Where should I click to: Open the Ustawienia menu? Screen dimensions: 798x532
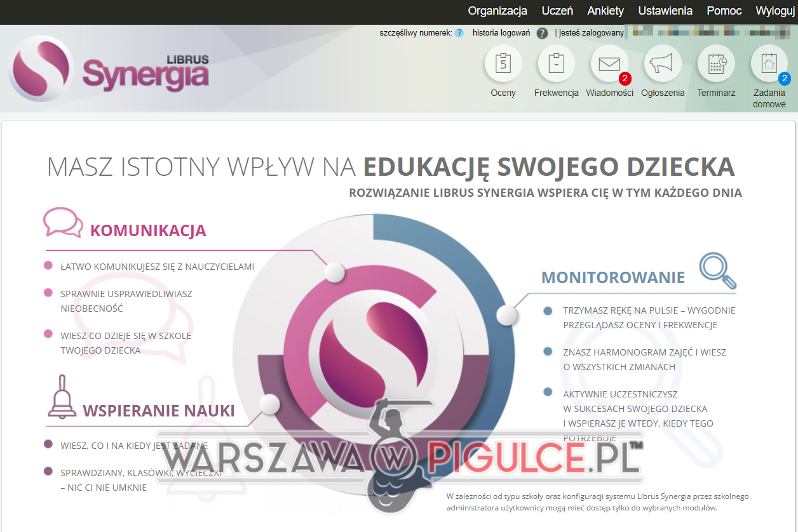[x=665, y=11]
